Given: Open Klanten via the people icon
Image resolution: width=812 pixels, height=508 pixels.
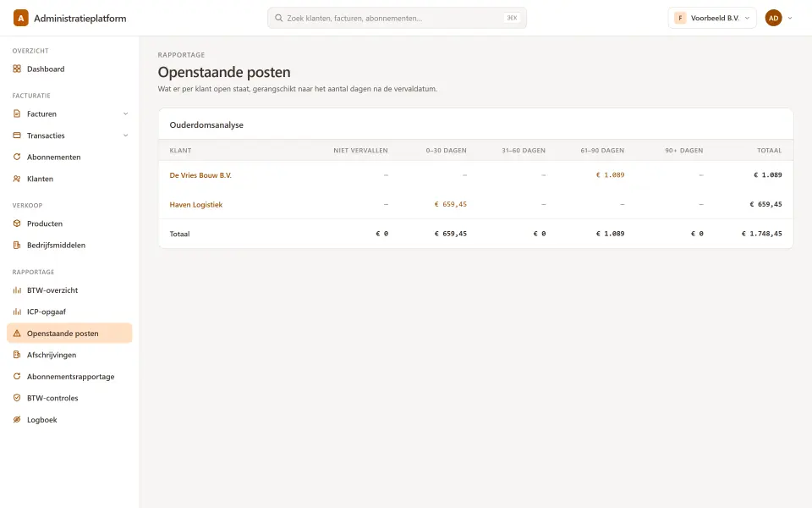Looking at the screenshot, I should (x=17, y=179).
